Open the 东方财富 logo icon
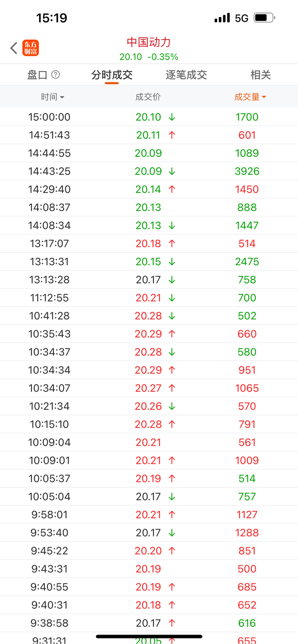This screenshot has height=644, width=298. point(31,48)
